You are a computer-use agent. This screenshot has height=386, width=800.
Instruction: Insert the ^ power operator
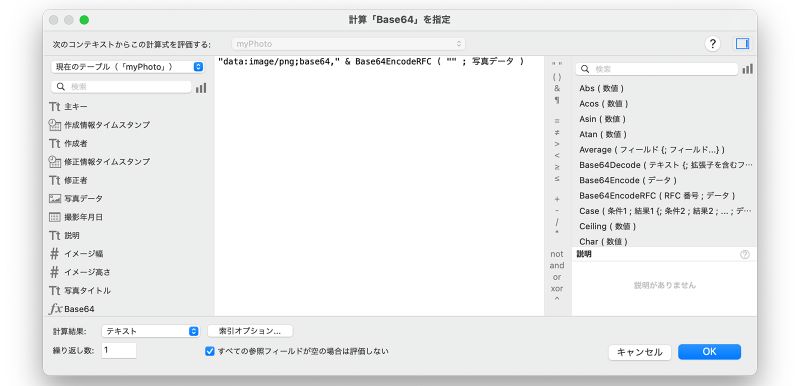point(557,300)
